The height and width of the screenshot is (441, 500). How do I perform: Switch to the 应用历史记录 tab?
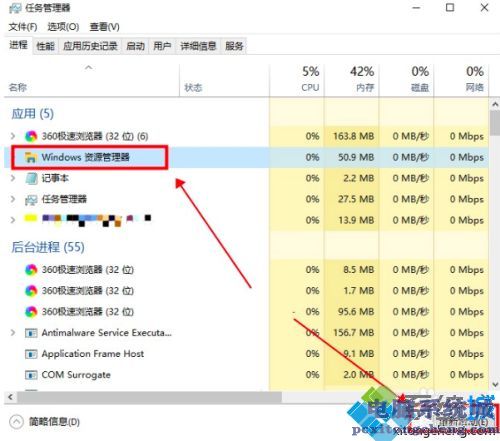[90, 46]
